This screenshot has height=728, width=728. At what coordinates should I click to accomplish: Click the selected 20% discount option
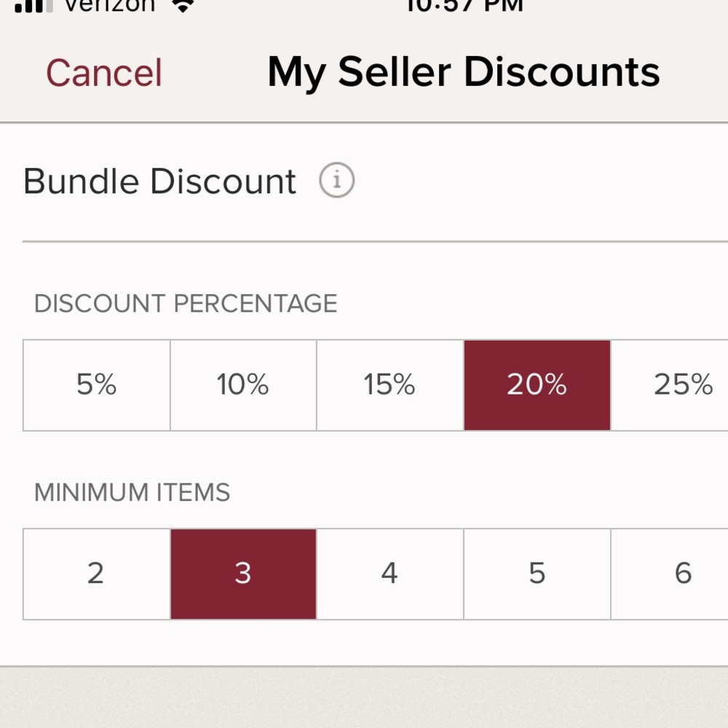(537, 385)
